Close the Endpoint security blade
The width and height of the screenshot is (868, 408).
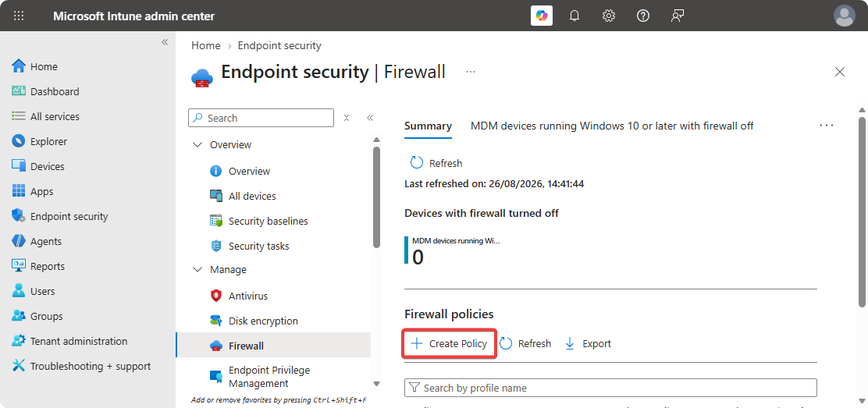(840, 72)
